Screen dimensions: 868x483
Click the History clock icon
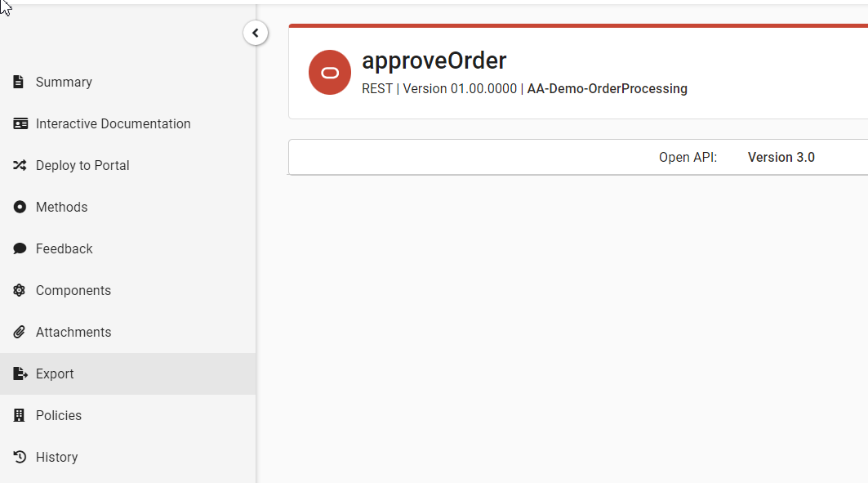tap(20, 457)
